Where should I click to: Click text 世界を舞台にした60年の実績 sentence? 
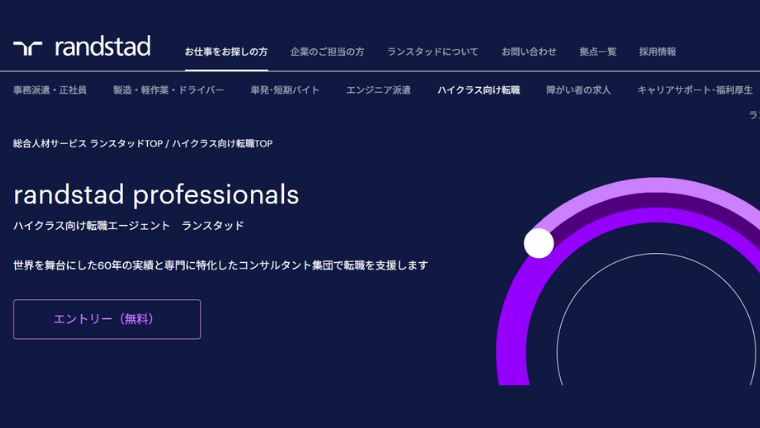tap(221, 266)
